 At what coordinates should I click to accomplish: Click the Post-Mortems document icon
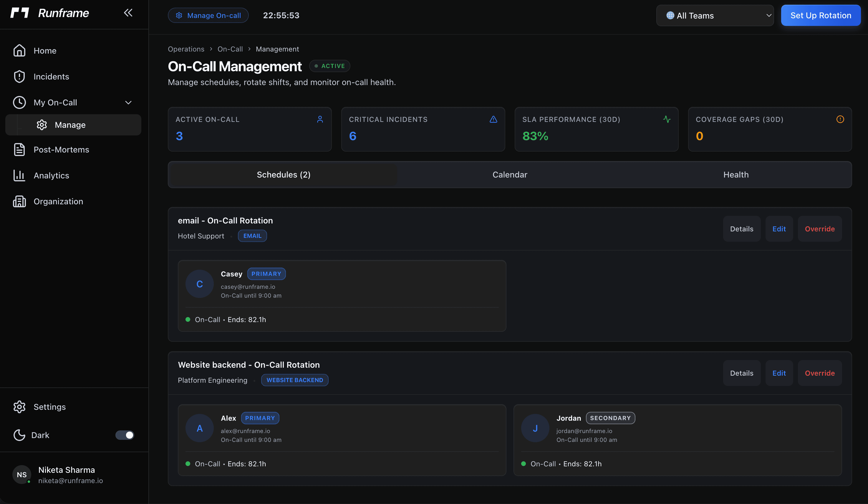(x=19, y=149)
